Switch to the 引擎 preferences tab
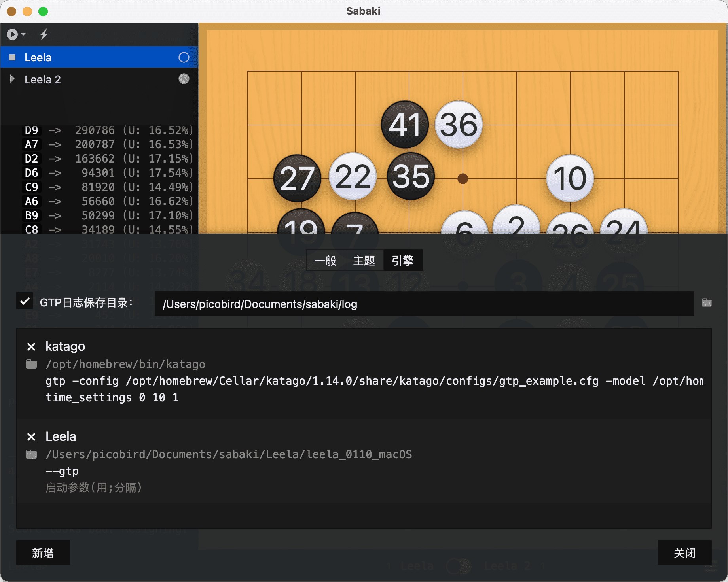 (x=403, y=261)
